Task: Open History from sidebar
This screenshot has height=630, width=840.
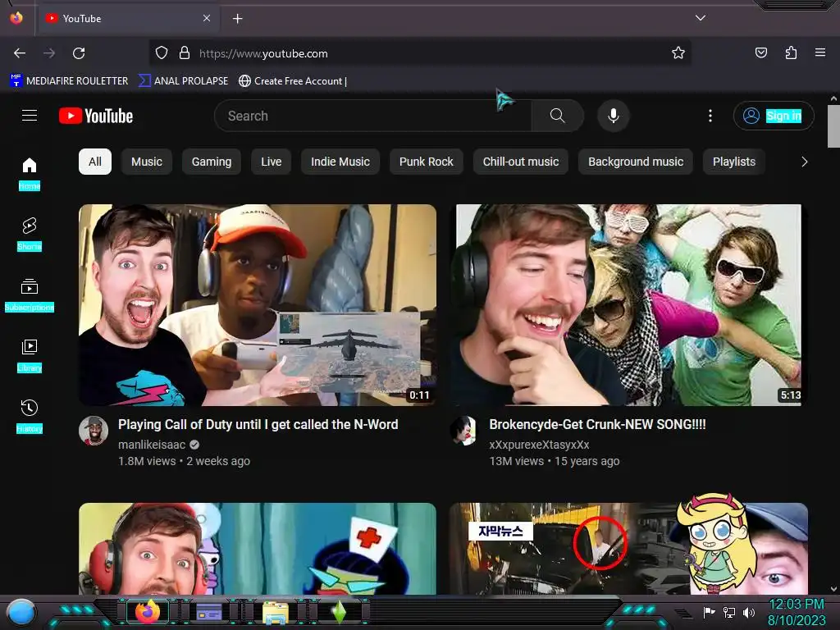Action: pos(30,416)
